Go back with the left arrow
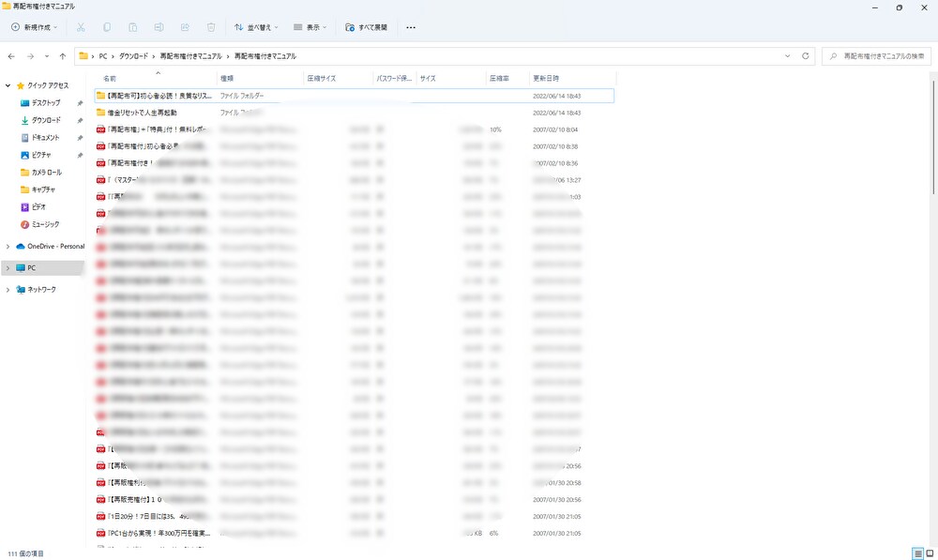The height and width of the screenshot is (560, 938). pyautogui.click(x=11, y=56)
